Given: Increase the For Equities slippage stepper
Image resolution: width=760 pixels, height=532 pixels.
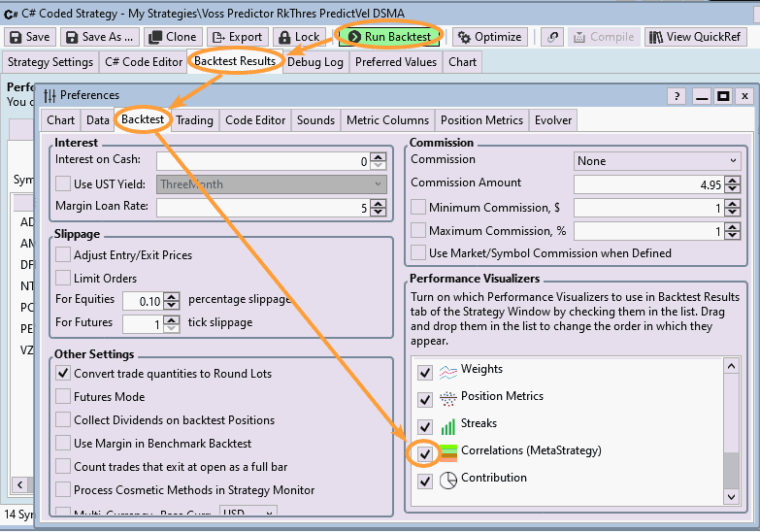Looking at the screenshot, I should tap(172, 296).
